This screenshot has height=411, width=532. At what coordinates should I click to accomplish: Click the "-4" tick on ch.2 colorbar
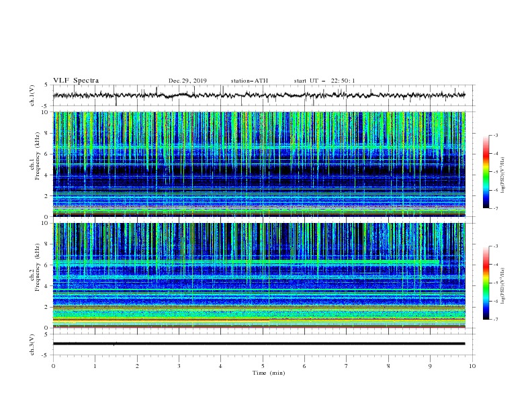495,265
